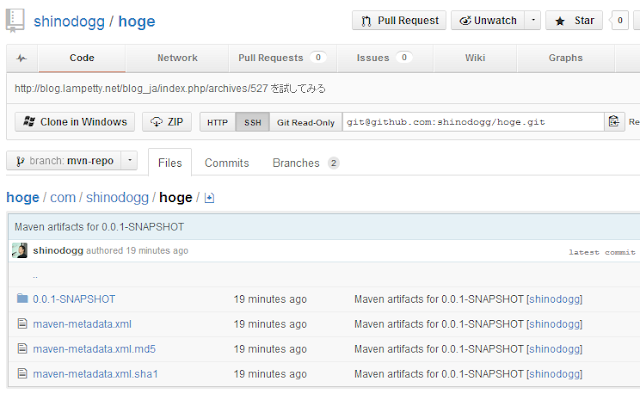Click the star count badge
Image resolution: width=640 pixels, height=394 pixels.
click(619, 20)
